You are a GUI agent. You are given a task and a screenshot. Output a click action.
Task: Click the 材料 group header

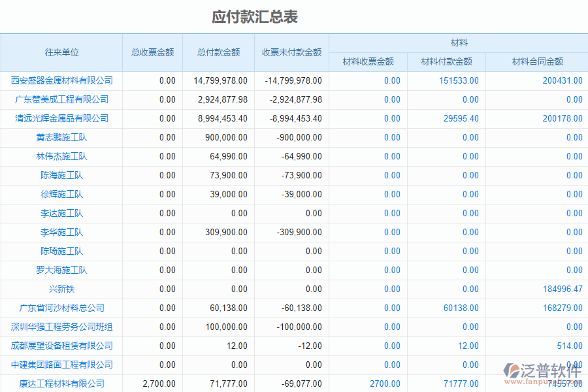click(x=458, y=42)
